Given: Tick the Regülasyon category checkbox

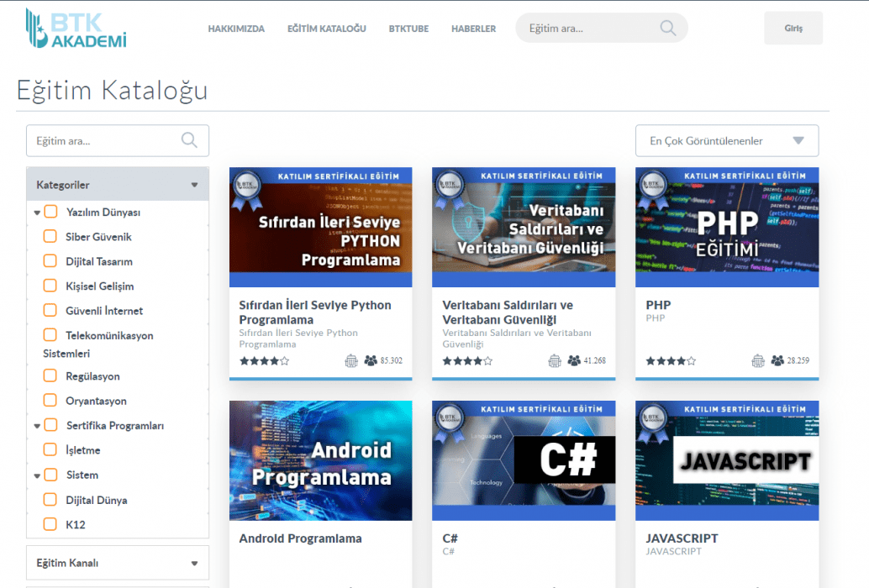Looking at the screenshot, I should point(50,375).
